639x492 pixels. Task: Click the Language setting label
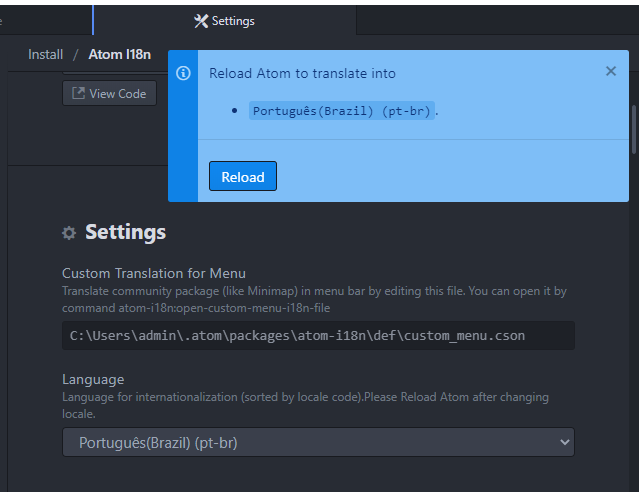pyautogui.click(x=93, y=379)
